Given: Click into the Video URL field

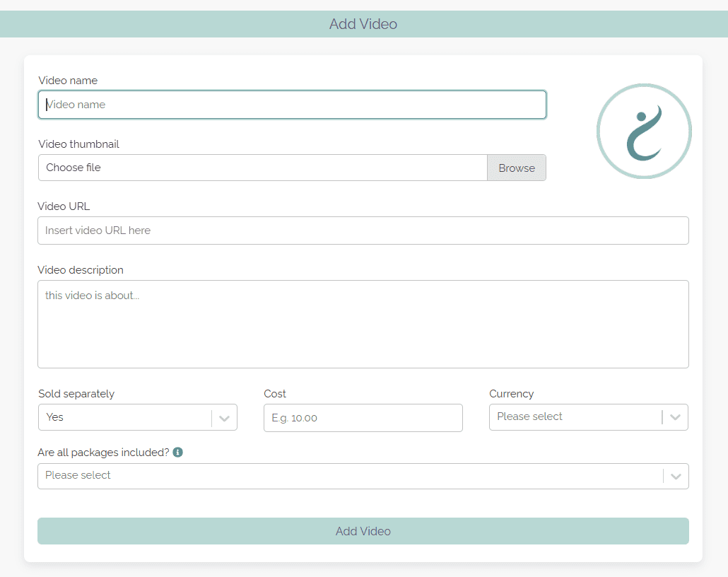Looking at the screenshot, I should 363,231.
